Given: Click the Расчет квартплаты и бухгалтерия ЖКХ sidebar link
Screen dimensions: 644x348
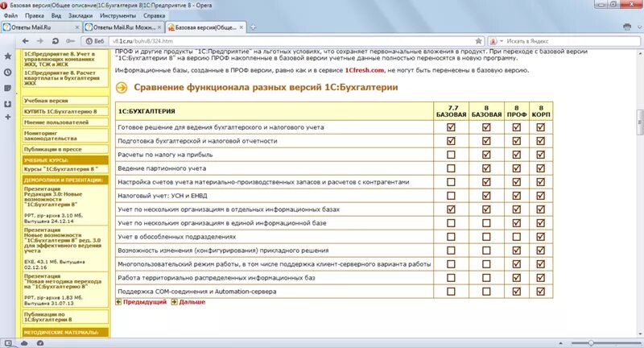Looking at the screenshot, I should (65, 77).
